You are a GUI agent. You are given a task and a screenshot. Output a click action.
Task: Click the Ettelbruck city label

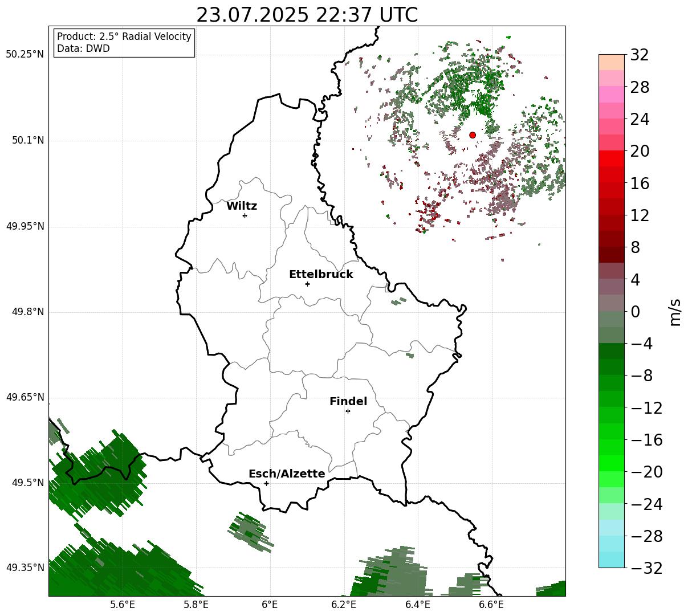click(321, 275)
